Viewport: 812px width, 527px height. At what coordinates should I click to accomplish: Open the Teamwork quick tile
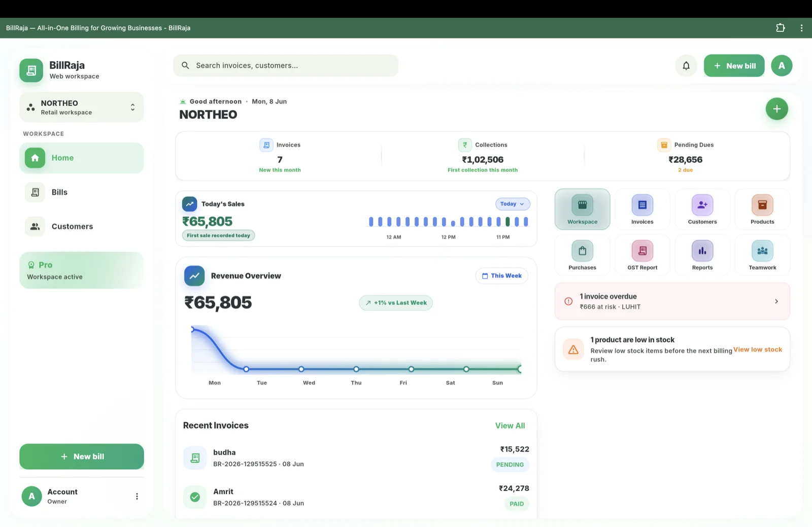click(x=762, y=255)
